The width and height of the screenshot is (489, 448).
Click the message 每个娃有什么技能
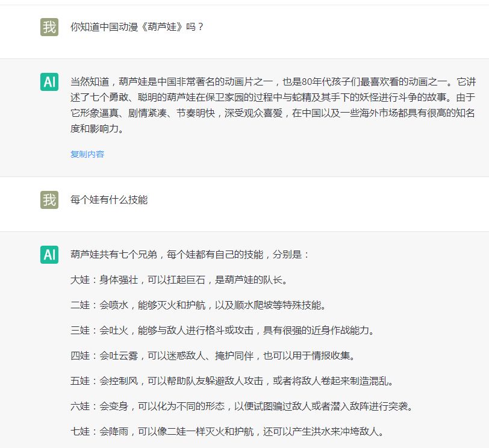pyautogui.click(x=109, y=199)
